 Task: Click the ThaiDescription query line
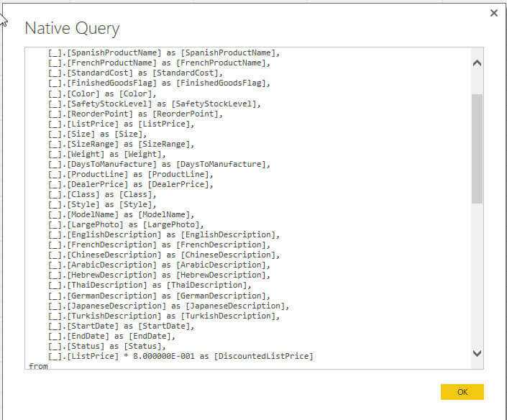[x=150, y=285]
